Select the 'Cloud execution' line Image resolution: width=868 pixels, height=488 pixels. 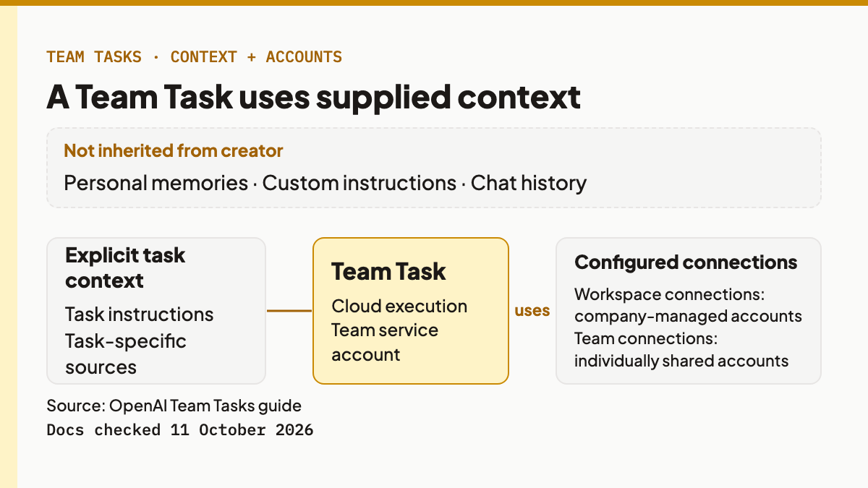pyautogui.click(x=399, y=306)
